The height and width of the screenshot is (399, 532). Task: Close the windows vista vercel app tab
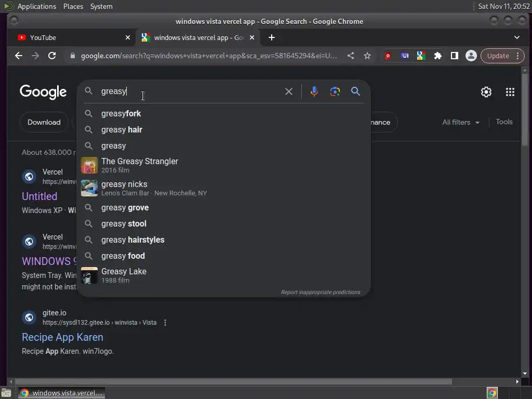pyautogui.click(x=252, y=37)
